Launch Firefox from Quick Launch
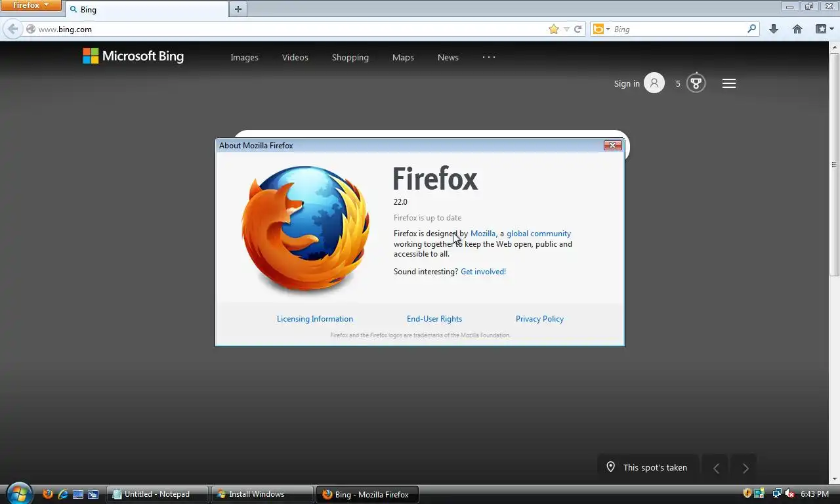The width and height of the screenshot is (840, 504). point(47,494)
